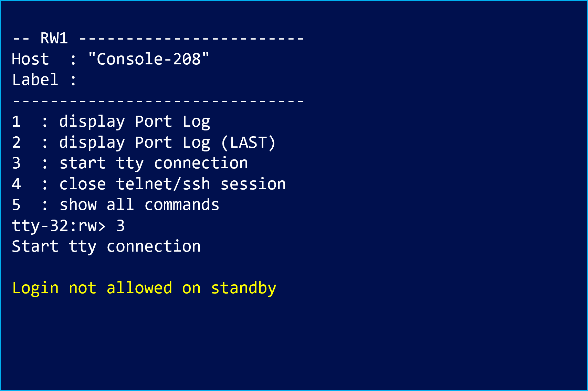This screenshot has width=588, height=391.
Task: Click the dashed separator line below Label
Action: (158, 101)
